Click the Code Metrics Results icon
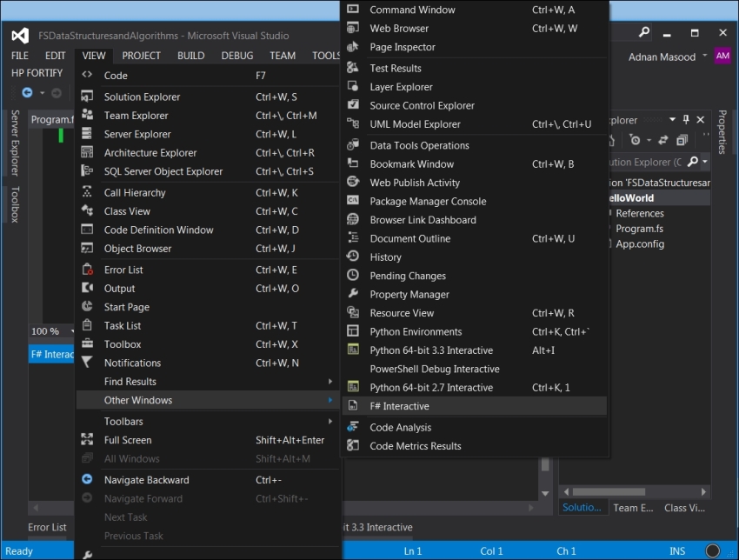739x560 pixels. click(x=353, y=445)
